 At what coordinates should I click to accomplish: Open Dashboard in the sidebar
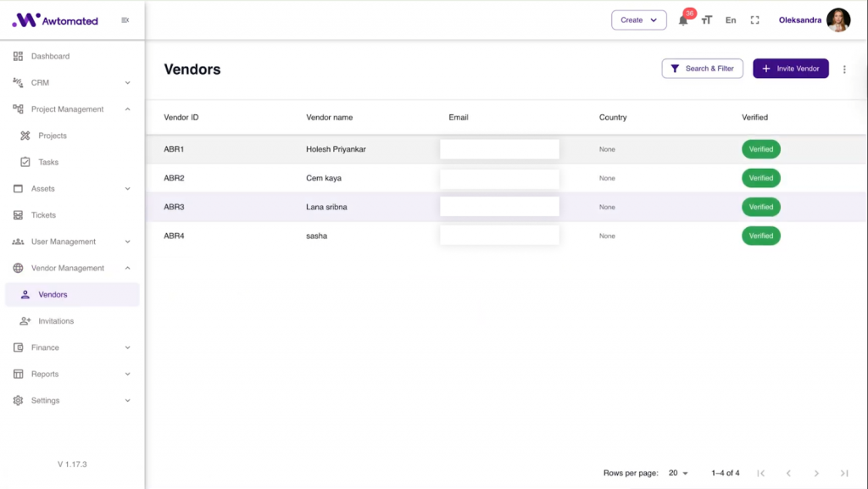[x=50, y=57]
